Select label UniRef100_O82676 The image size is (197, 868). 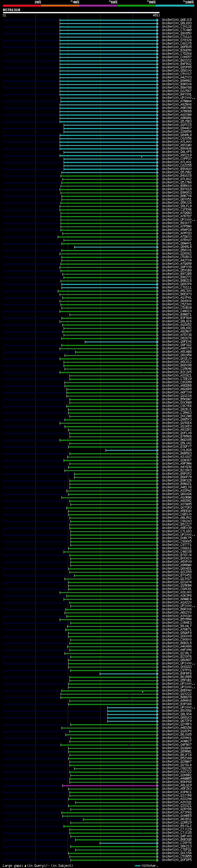177,338
